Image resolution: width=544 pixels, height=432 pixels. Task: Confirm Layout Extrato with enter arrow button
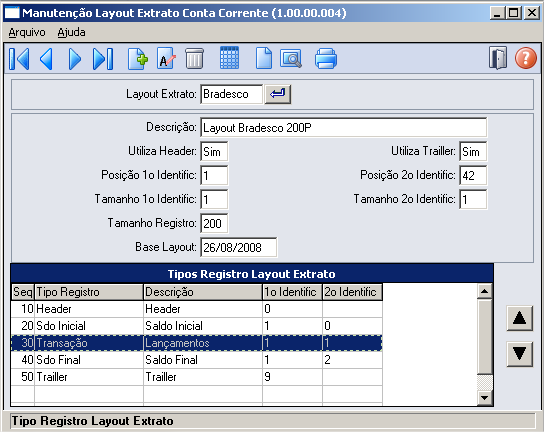(278, 94)
